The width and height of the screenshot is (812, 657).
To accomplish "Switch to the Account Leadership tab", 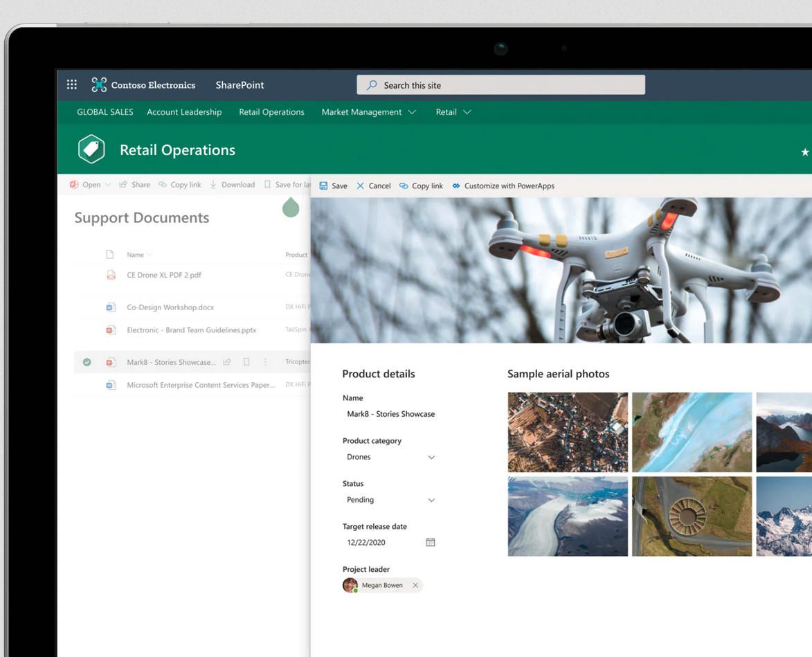I will [184, 111].
